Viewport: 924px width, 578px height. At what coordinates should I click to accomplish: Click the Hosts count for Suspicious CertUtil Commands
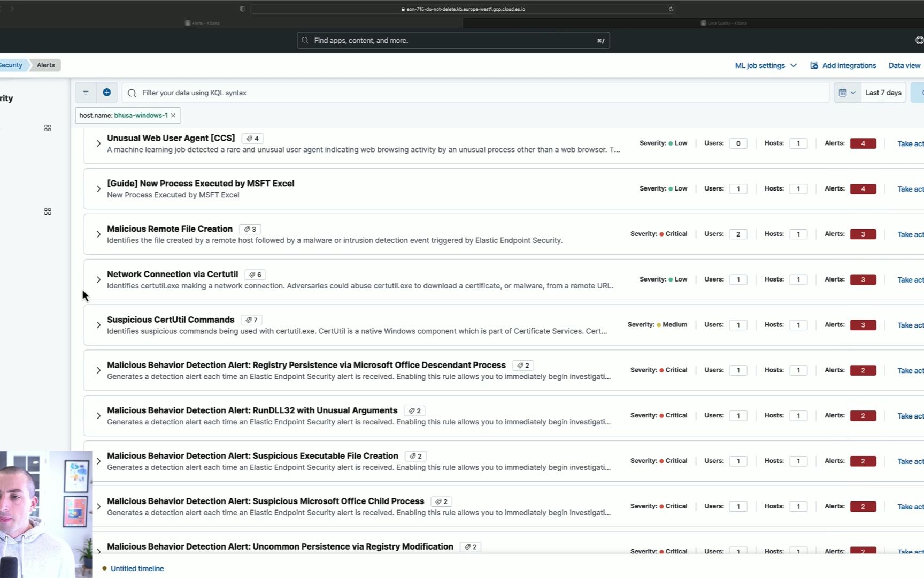coord(798,325)
